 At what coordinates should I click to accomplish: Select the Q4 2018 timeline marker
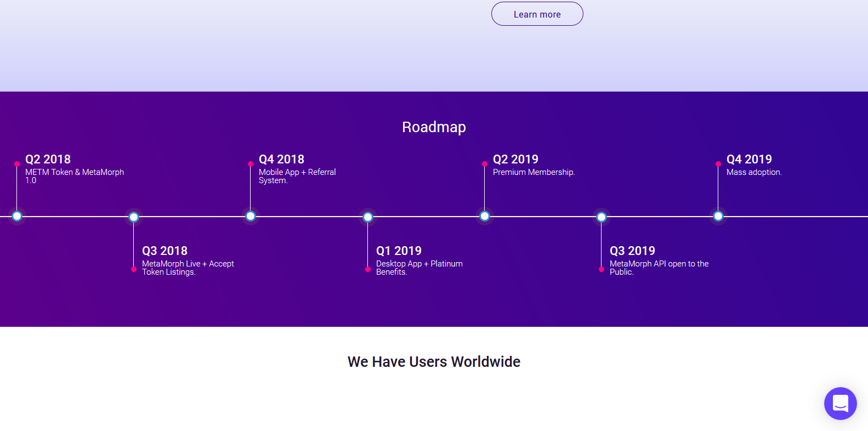251,216
